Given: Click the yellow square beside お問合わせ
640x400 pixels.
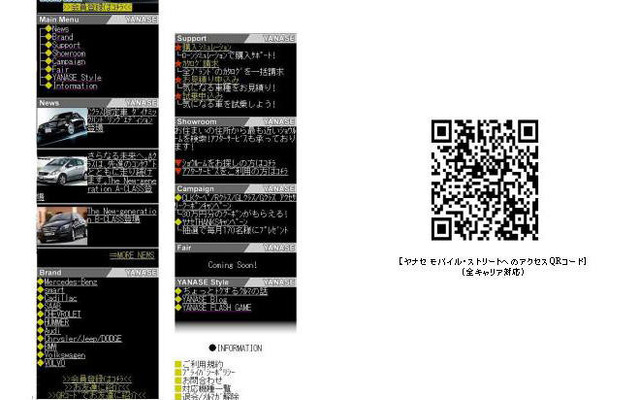Looking at the screenshot, I should tap(178, 380).
